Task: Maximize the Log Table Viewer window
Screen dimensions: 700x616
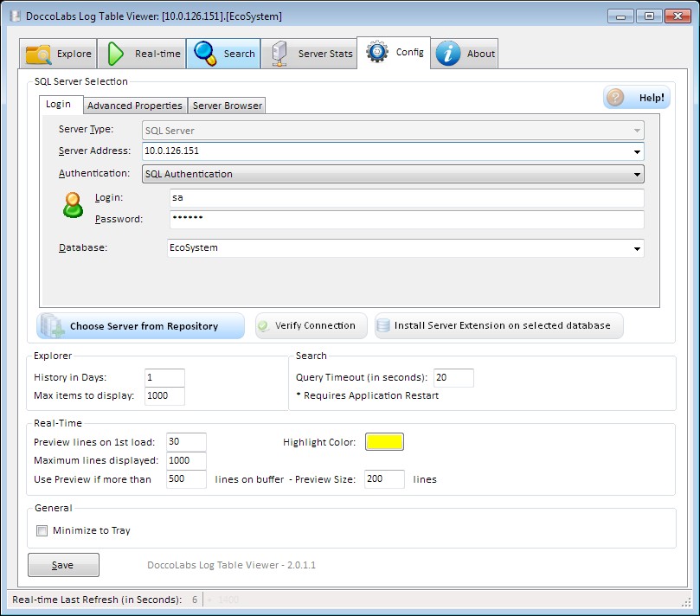Action: pos(649,16)
